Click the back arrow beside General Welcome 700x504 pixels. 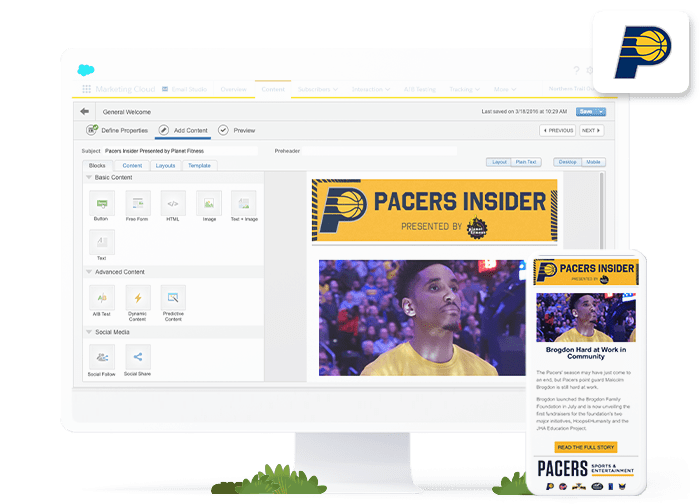[x=85, y=111]
